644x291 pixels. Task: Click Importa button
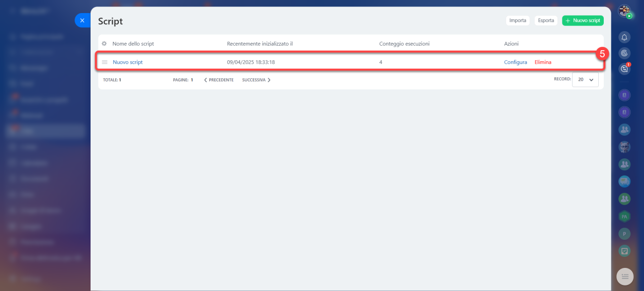coord(518,21)
